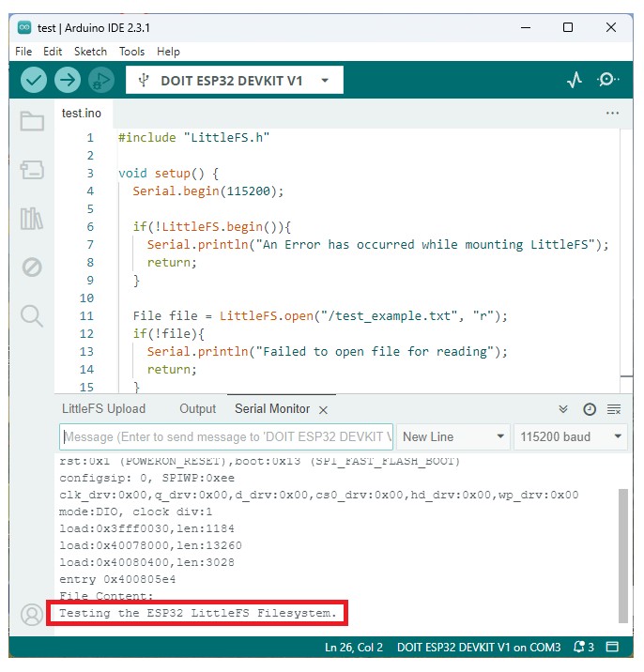
Task: Toggle timestamp display in the Serial Monitor
Action: click(589, 409)
